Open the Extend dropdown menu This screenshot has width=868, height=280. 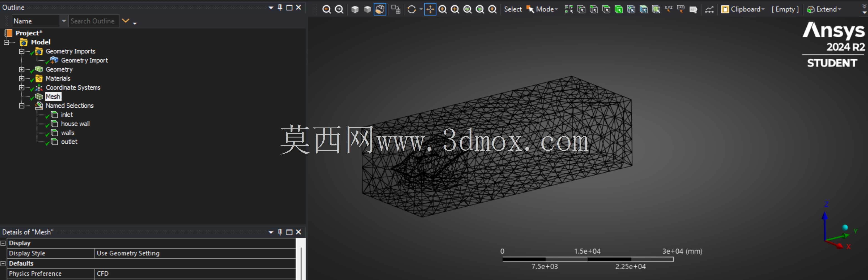pyautogui.click(x=824, y=10)
